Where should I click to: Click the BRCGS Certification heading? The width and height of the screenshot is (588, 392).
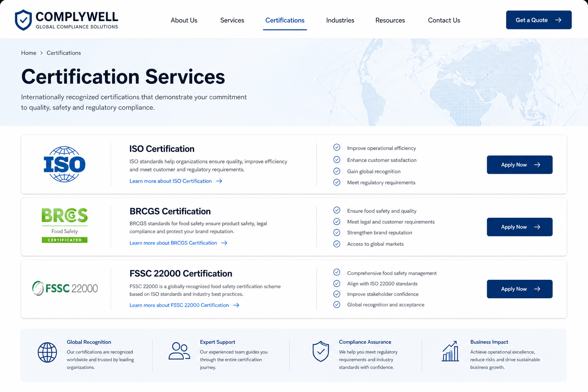(x=170, y=211)
